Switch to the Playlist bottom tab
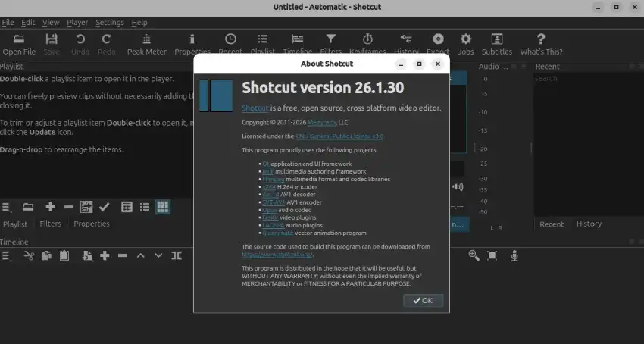Viewport: 644px width, 344px height. click(15, 224)
